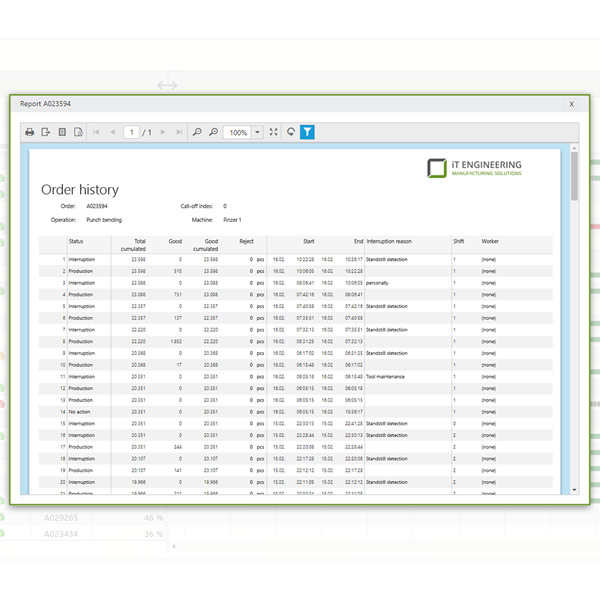Refresh the report with reload icon

[290, 132]
